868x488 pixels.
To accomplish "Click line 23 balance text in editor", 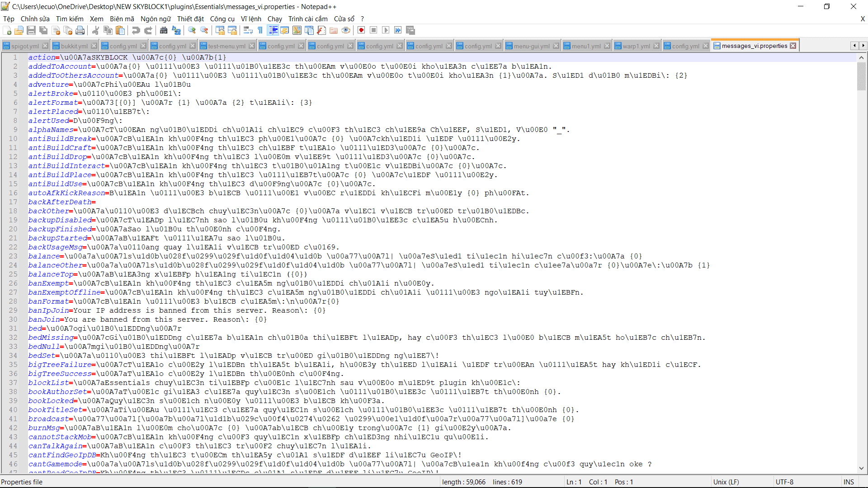I will [x=44, y=256].
